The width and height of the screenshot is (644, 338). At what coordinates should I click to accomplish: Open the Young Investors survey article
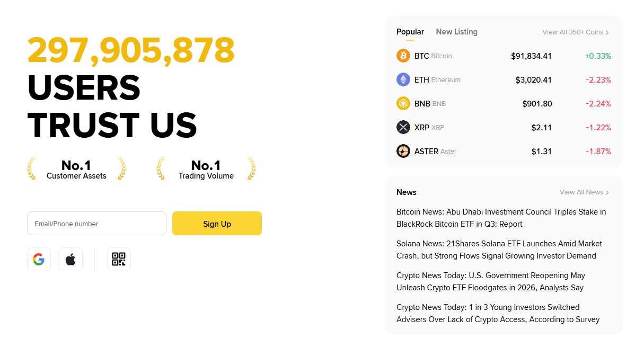[x=498, y=313]
